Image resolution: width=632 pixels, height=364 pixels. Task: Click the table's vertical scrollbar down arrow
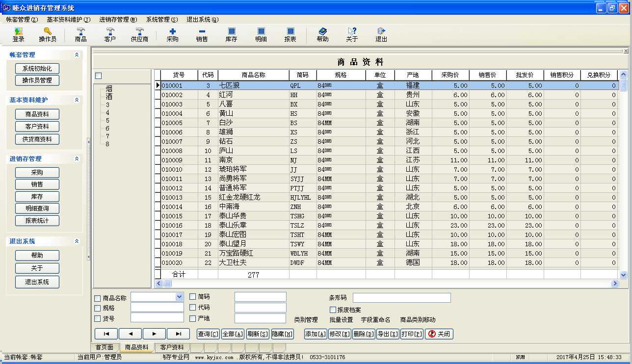[623, 275]
